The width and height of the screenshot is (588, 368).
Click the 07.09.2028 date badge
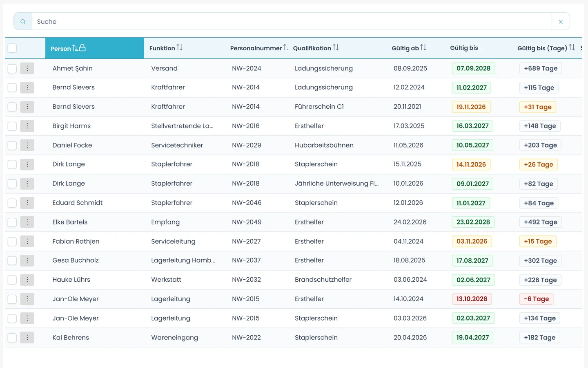point(473,68)
